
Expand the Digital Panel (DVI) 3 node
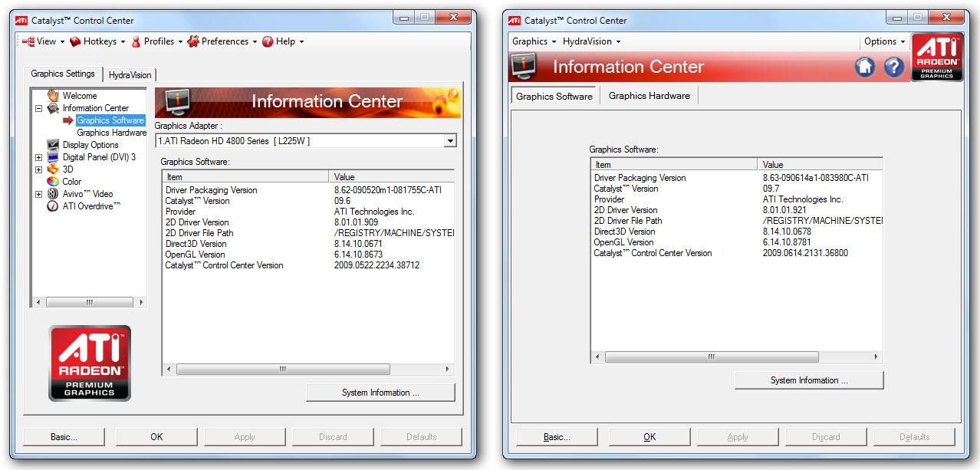(x=38, y=157)
